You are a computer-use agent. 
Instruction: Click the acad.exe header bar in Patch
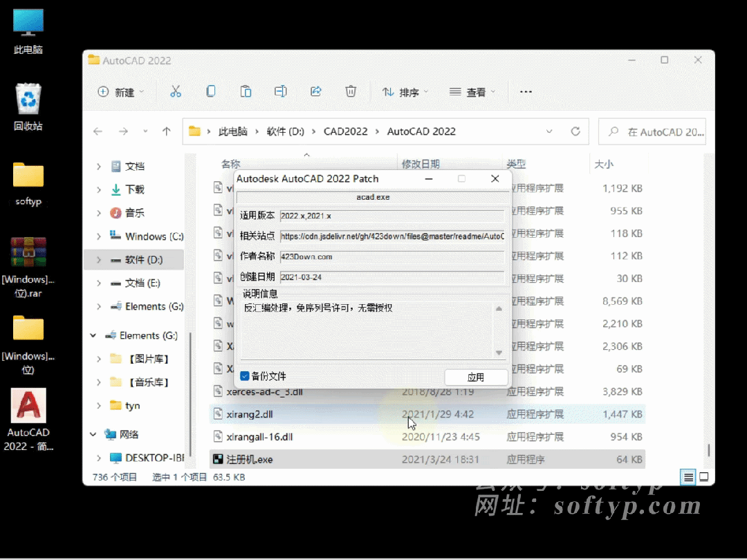[x=373, y=197]
